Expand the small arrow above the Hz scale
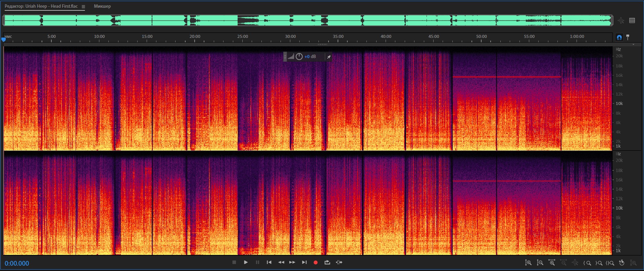Screen dimensions: 644x271 [633, 45]
